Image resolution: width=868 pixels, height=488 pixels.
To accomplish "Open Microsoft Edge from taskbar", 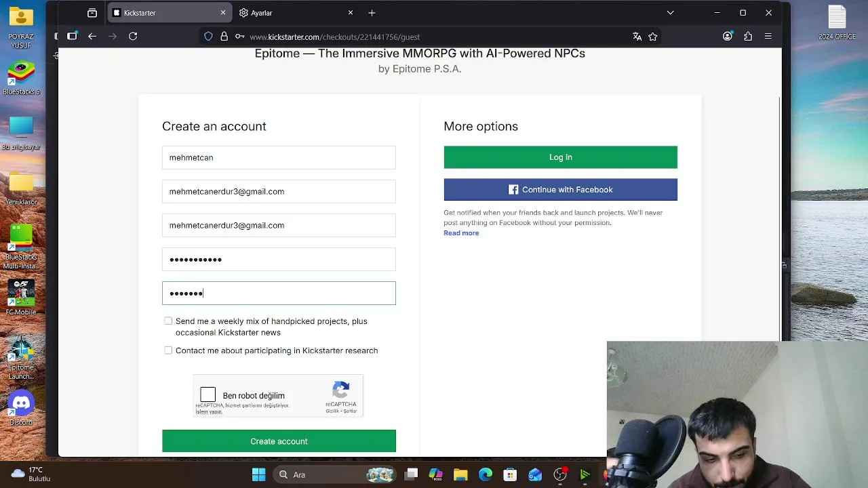I will pyautogui.click(x=486, y=474).
